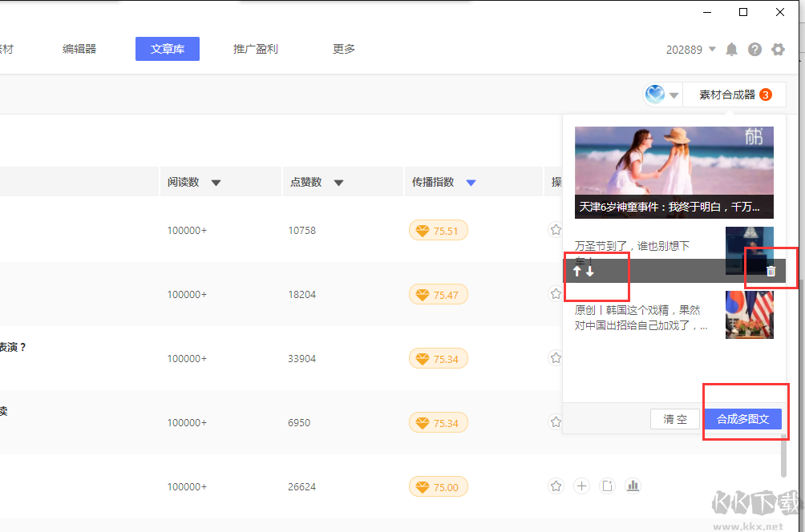This screenshot has height=532, width=805.
Task: Move the 万圣节 article down with the down arrow
Action: tap(590, 272)
